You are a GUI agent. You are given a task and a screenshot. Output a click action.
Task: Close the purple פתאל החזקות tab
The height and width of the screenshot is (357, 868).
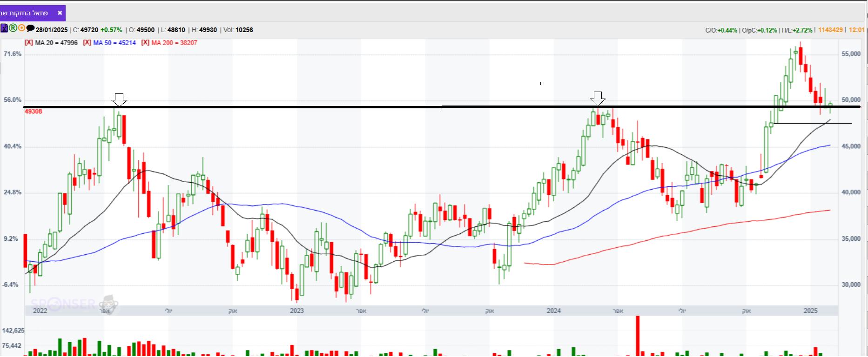pyautogui.click(x=60, y=13)
